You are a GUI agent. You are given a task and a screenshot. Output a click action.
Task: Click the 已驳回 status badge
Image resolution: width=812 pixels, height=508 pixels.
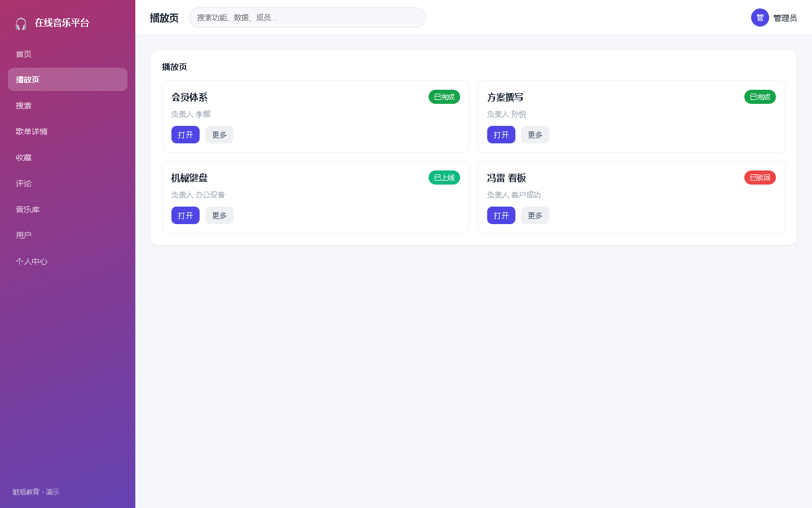pos(760,178)
